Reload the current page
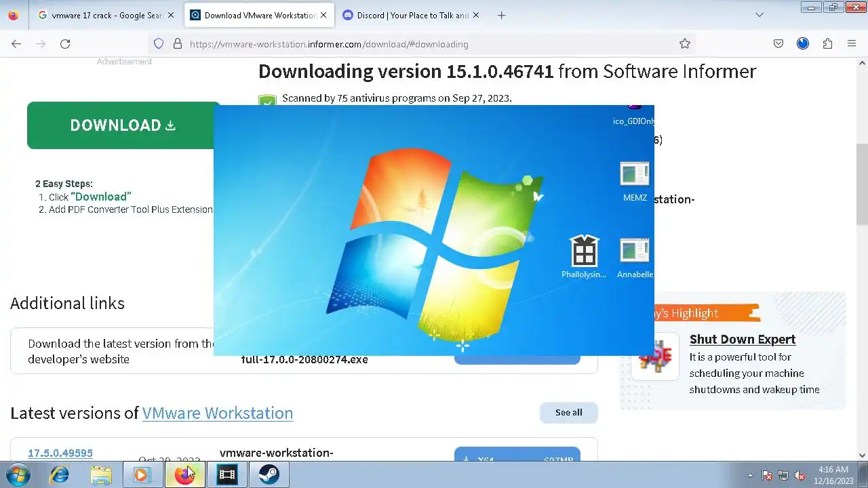This screenshot has height=488, width=868. click(65, 43)
